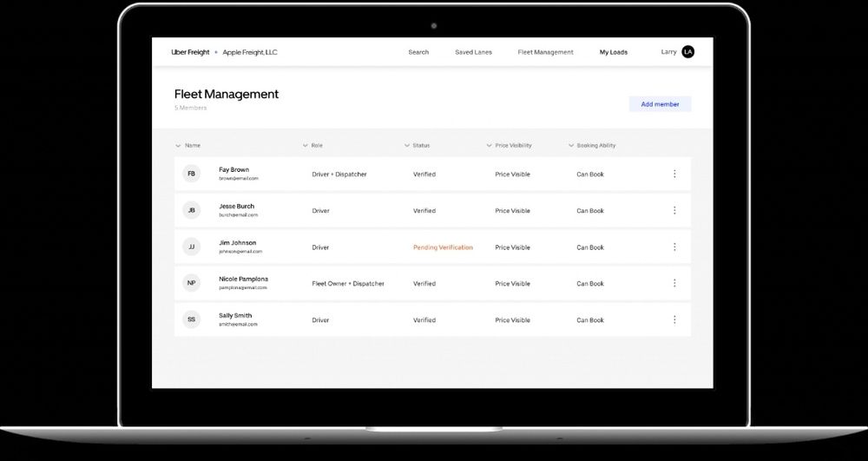Open the My Loads tab

click(x=614, y=52)
